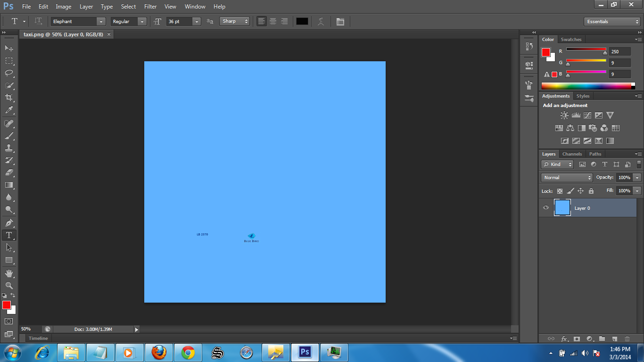The width and height of the screenshot is (644, 362).
Task: Select the Hand tool
Action: click(9, 273)
